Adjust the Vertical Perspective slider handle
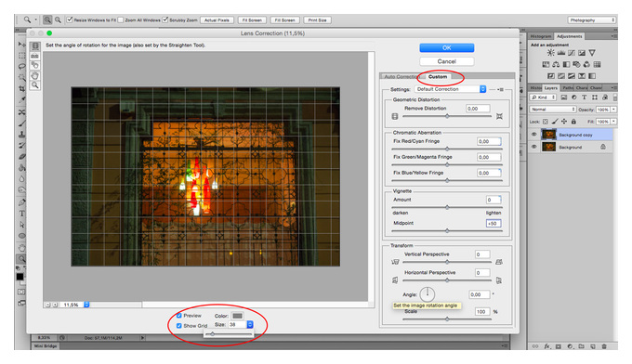Screen dimensions: 632x364 (x=447, y=262)
